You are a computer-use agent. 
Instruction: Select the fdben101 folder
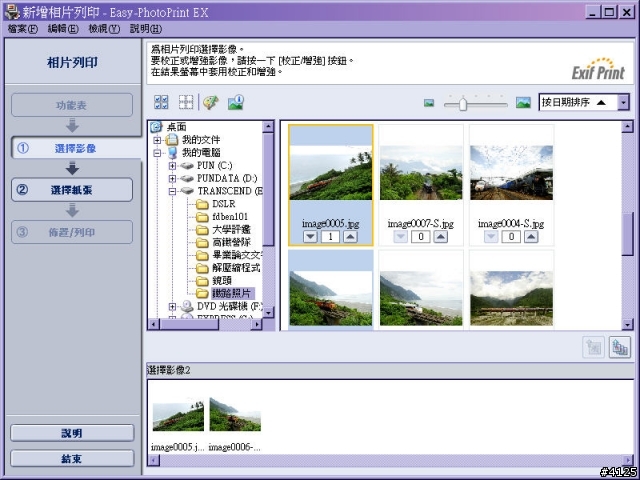(230, 217)
